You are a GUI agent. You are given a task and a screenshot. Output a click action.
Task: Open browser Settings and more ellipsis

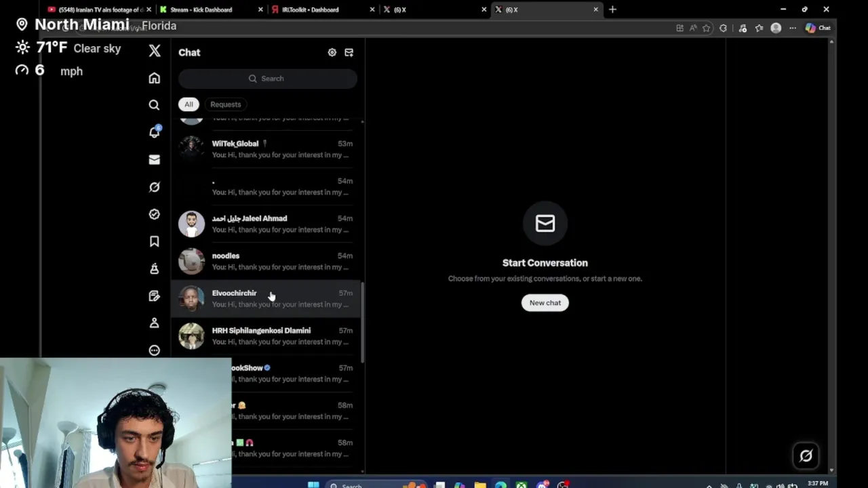point(793,28)
